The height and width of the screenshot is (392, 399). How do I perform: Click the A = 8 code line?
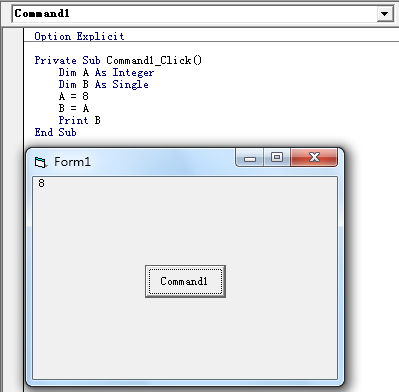[74, 96]
